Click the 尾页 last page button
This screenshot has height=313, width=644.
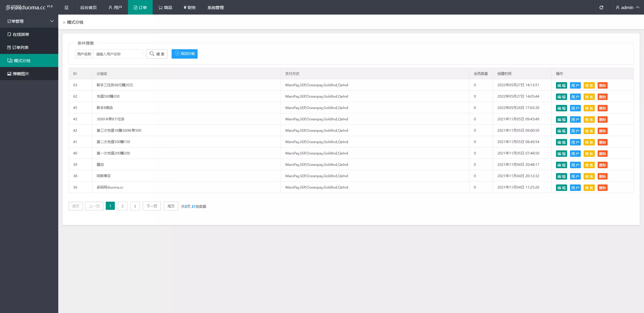pyautogui.click(x=171, y=206)
